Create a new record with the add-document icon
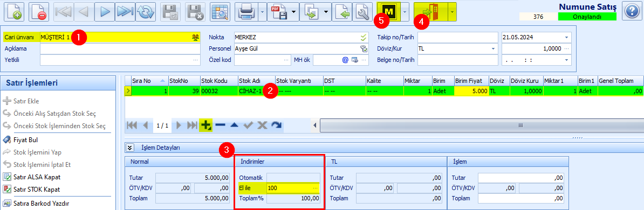The width and height of the screenshot is (644, 210). click(14, 12)
